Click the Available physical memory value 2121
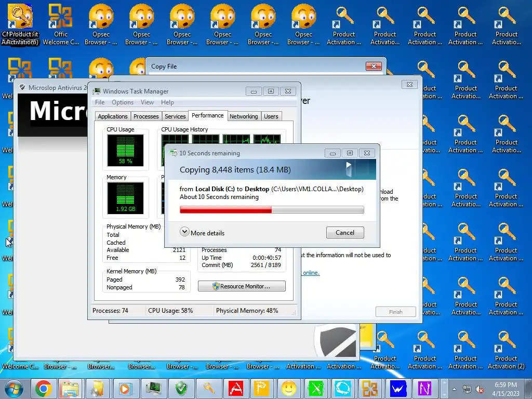This screenshot has width=532, height=399. 179,250
